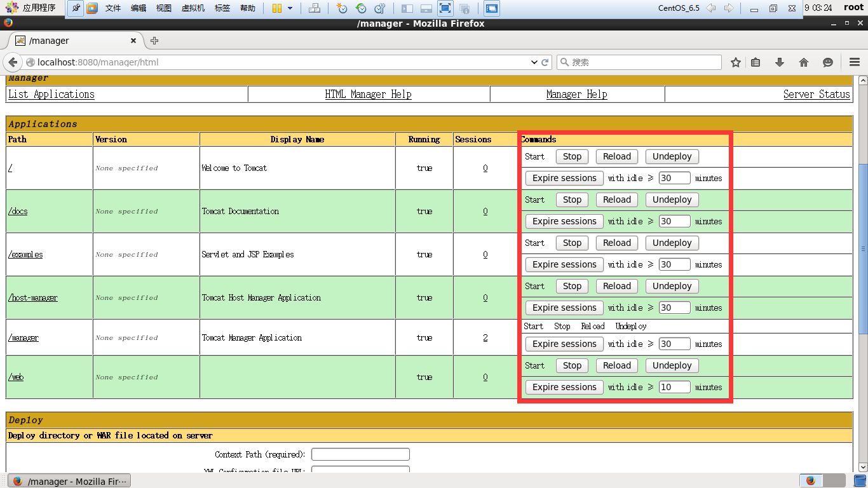Stop the root / application
Viewport: 868px width, 488px height.
(x=572, y=156)
